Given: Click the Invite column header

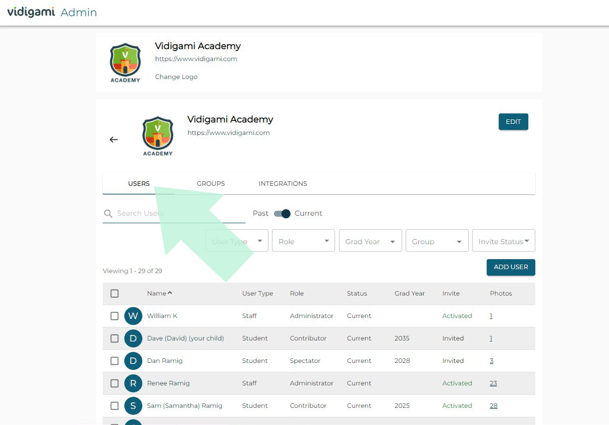Looking at the screenshot, I should [x=451, y=293].
